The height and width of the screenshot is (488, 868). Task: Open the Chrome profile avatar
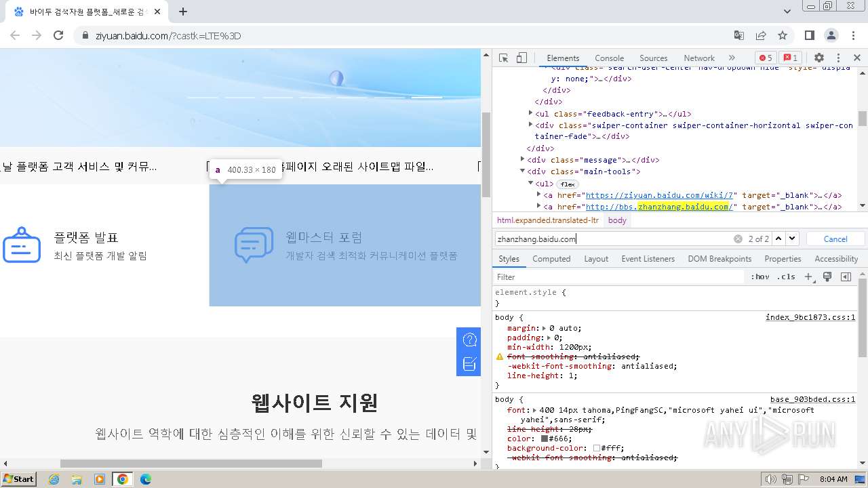[x=831, y=35]
